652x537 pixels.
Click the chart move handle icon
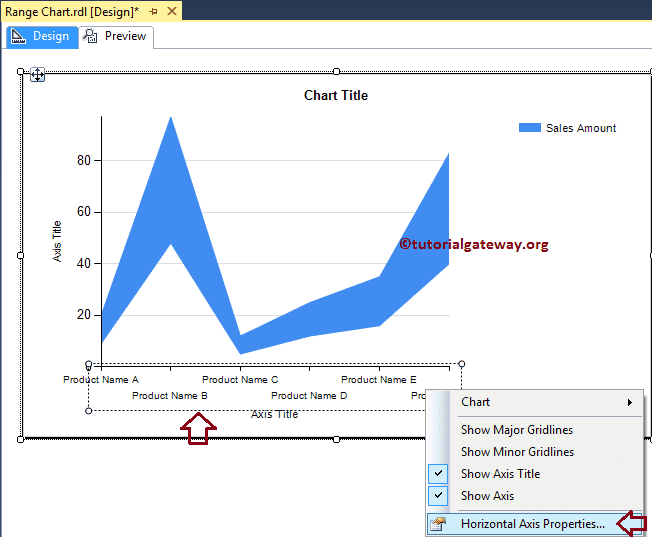click(x=37, y=75)
